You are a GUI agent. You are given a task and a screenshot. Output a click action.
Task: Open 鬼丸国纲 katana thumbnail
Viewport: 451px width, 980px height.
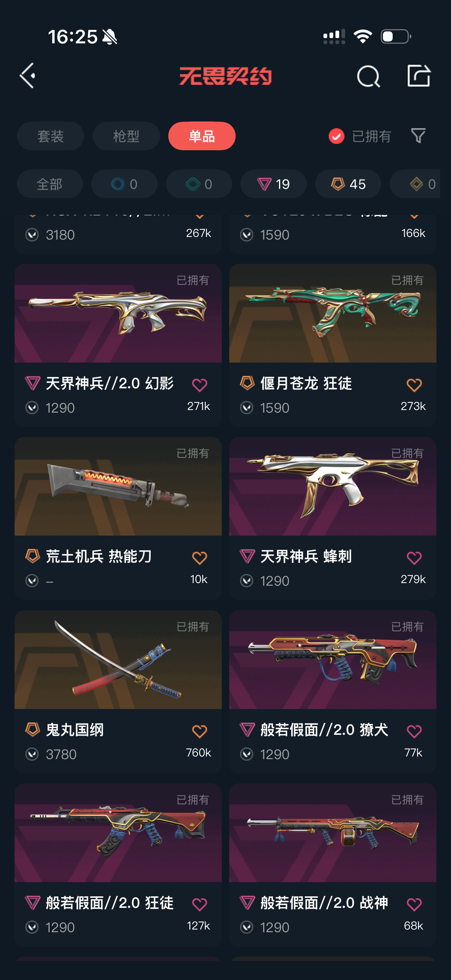pos(118,660)
